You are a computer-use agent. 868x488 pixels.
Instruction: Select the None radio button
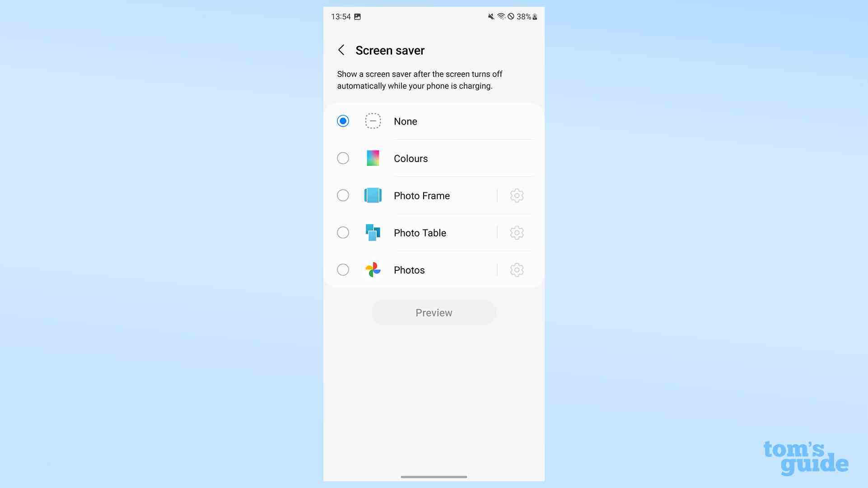343,121
